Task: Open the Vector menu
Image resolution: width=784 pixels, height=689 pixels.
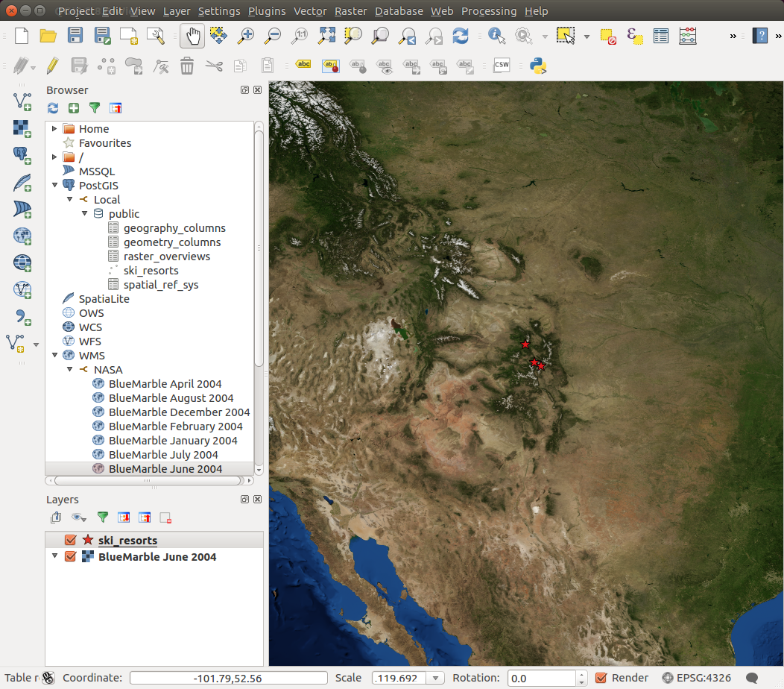Action: [x=310, y=11]
